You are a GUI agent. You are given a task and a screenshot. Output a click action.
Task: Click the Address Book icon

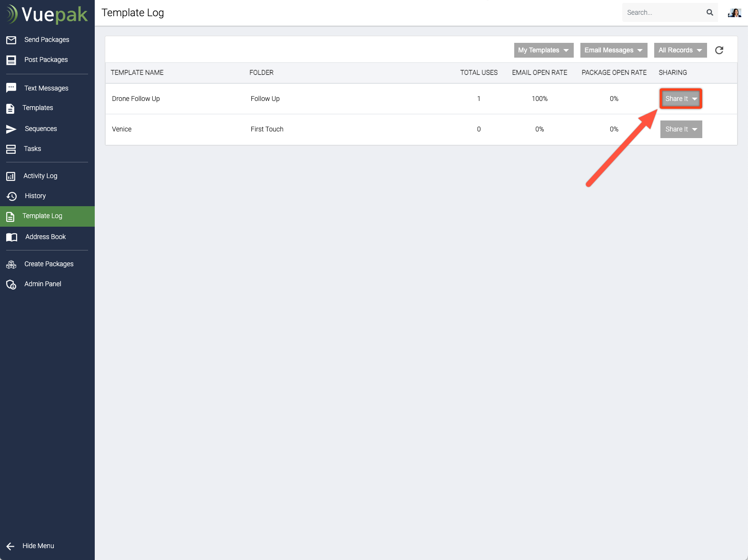click(11, 237)
